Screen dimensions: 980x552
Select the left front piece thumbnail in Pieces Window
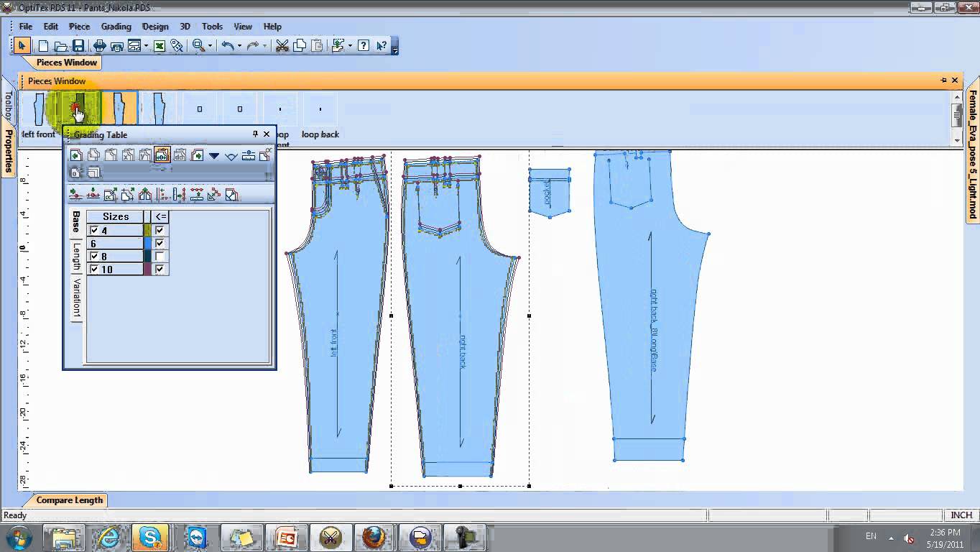click(37, 108)
